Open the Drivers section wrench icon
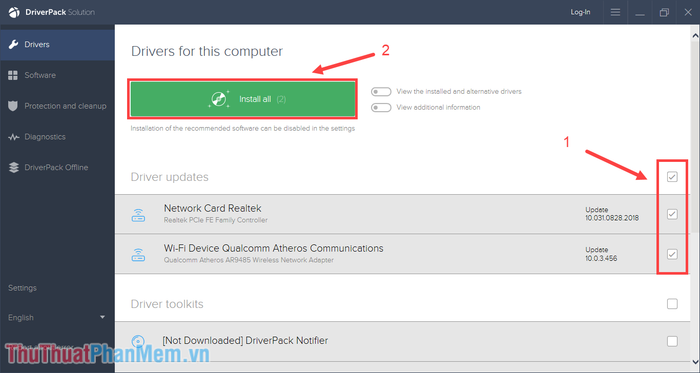The height and width of the screenshot is (373, 700). click(13, 45)
